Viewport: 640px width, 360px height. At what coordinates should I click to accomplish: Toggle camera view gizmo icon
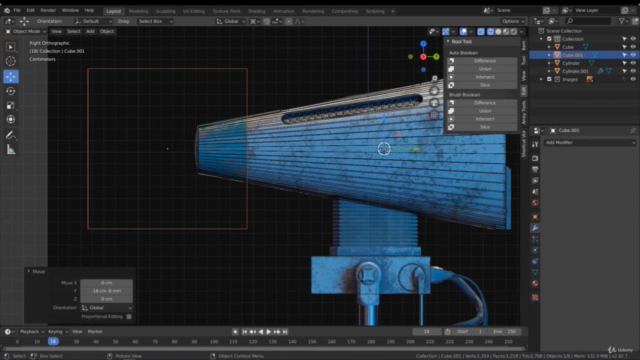coord(434,102)
